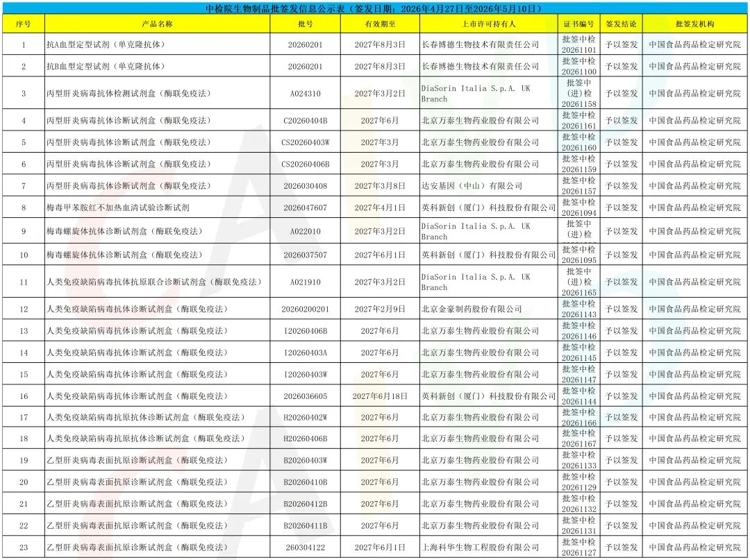The height and width of the screenshot is (560, 750).
Task: Select the 签发结论 column header
Action: point(622,24)
